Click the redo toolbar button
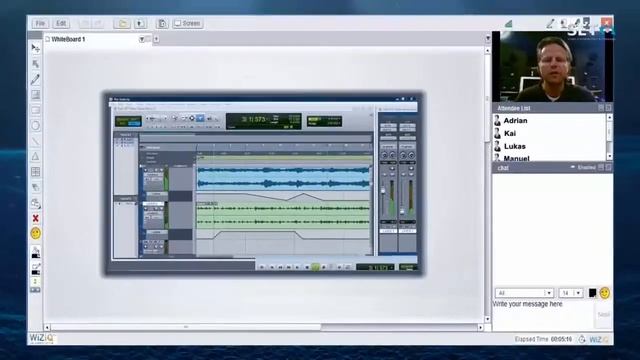 click(x=98, y=23)
